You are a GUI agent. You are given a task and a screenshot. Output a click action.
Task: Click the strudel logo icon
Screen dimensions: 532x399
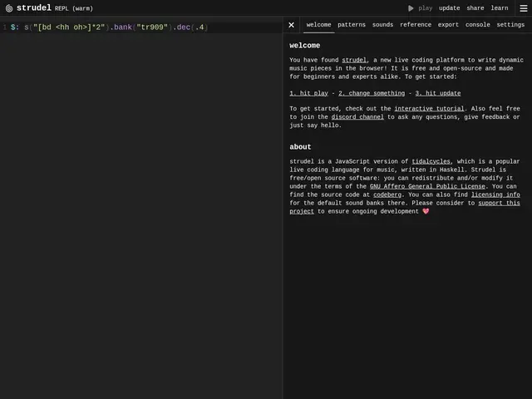coord(9,8)
